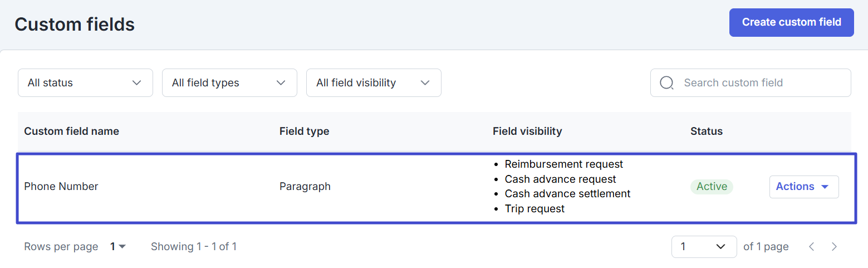Click the Trip request visibility item
Viewport: 868px width, 268px height.
pos(534,209)
